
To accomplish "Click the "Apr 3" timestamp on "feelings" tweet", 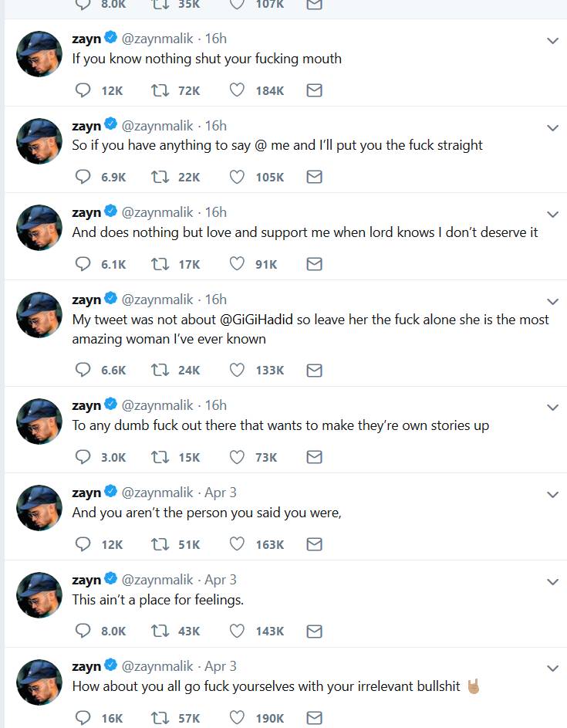I will 221,579.
